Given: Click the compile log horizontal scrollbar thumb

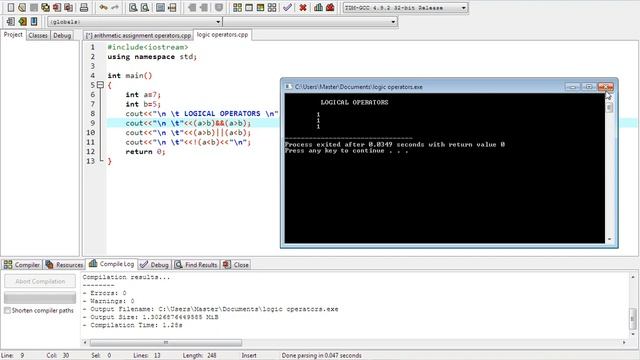Looking at the screenshot, I should pos(166,342).
